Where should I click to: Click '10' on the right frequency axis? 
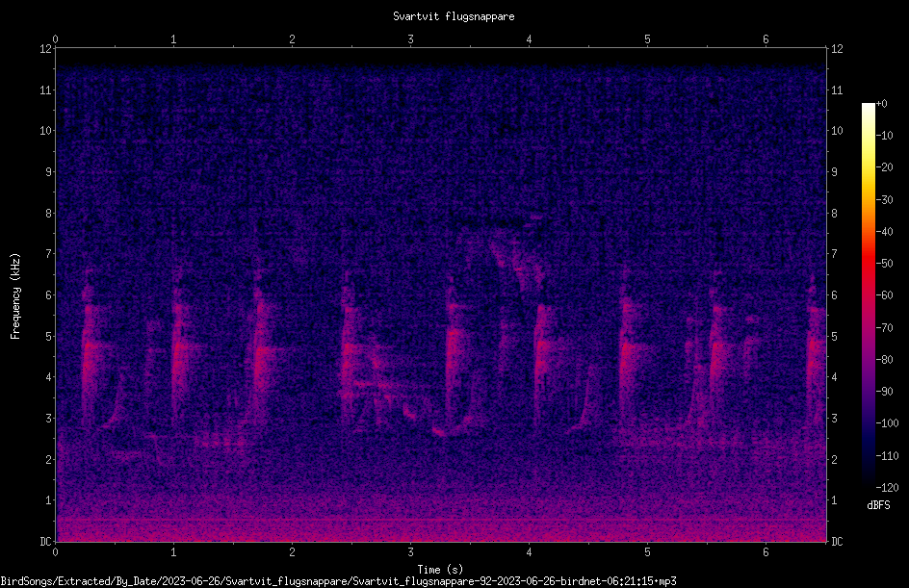(x=837, y=131)
